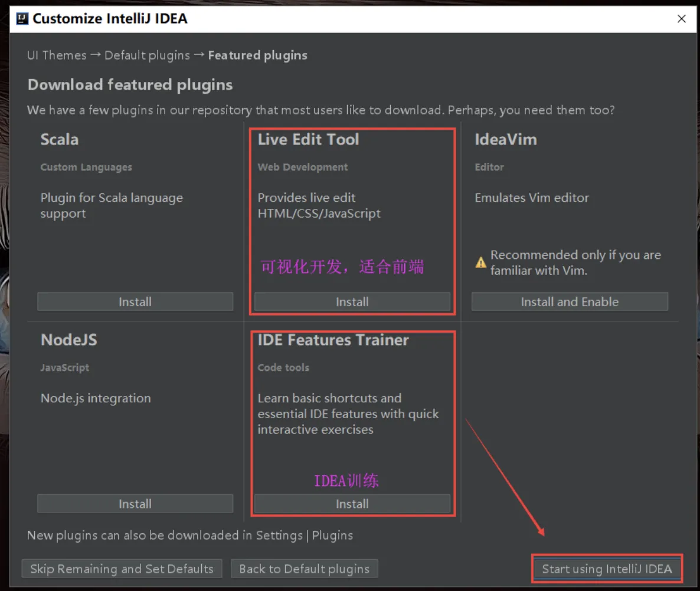This screenshot has height=591, width=700.
Task: Click the Custom Languages category label
Action: [x=86, y=168]
